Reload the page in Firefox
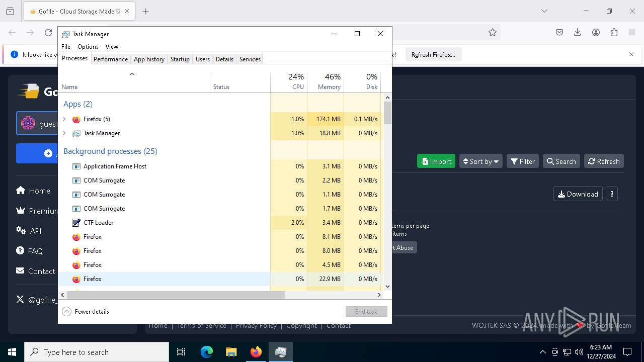Screen dimensions: 644x362 pyautogui.click(x=48, y=32)
